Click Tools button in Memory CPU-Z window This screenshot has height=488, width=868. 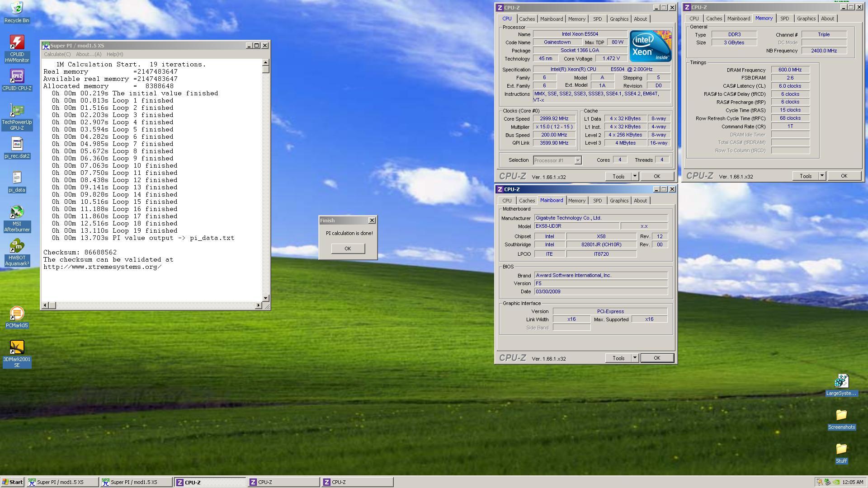point(805,176)
